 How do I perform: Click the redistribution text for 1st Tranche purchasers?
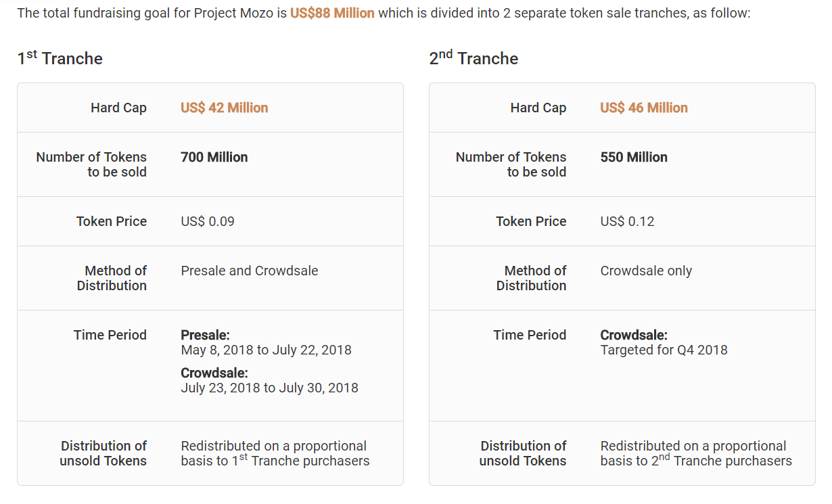pos(275,453)
